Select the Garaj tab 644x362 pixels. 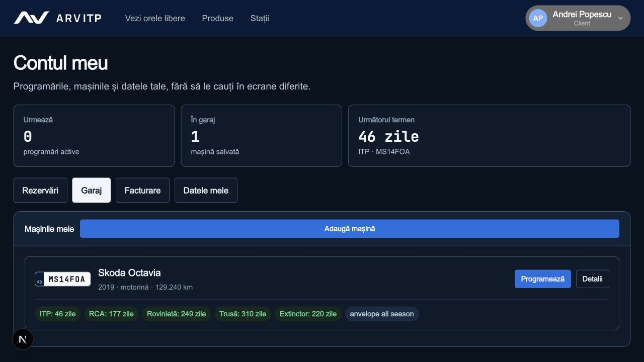[92, 190]
